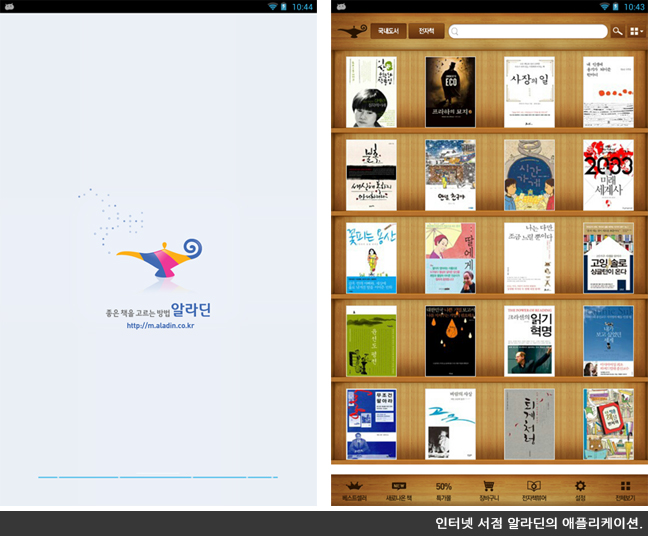
Task: Open the calligraphy book cover with black band
Action: 371,175
